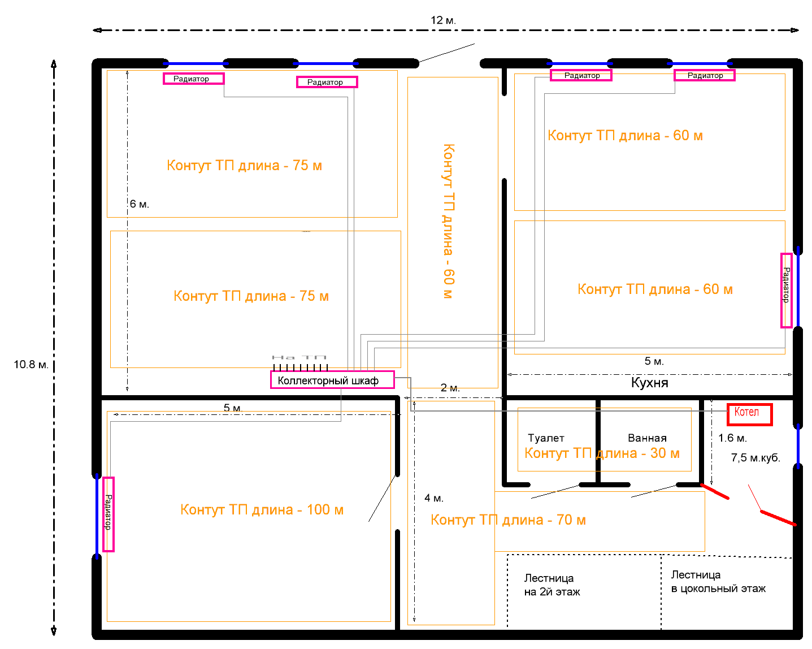Select the Туалет room label
Screen dimensions: 812x649
click(546, 438)
